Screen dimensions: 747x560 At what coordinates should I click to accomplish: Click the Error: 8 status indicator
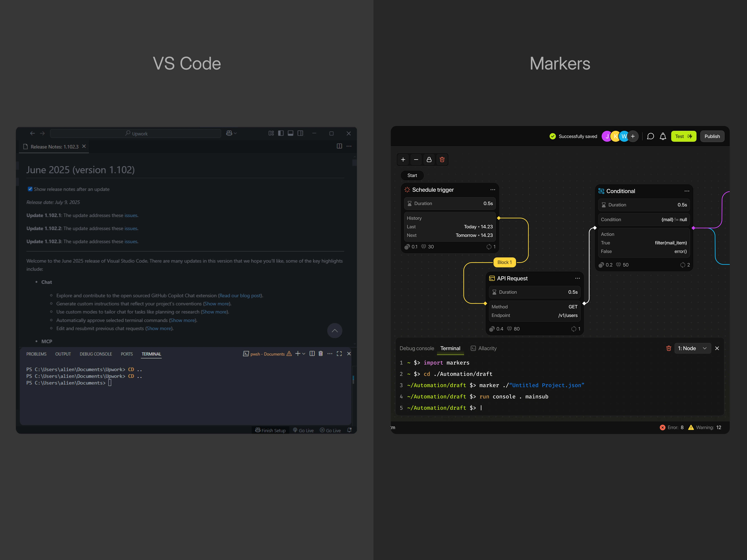coord(672,427)
